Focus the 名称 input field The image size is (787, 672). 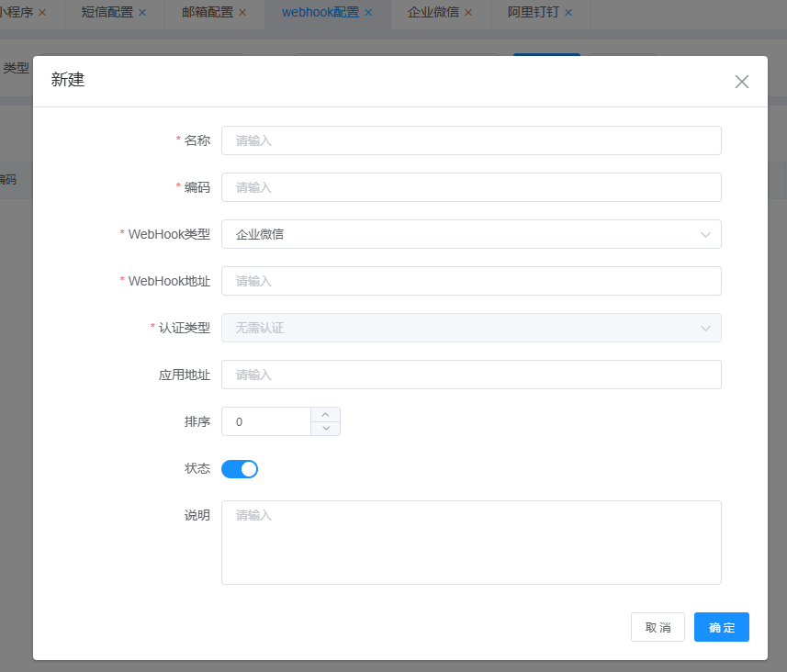[470, 140]
